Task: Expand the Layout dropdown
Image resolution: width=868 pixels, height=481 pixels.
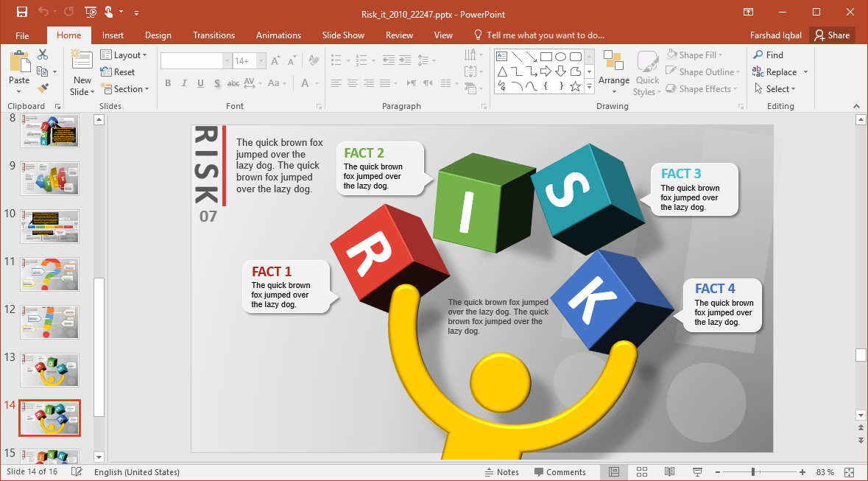Action: [x=124, y=55]
